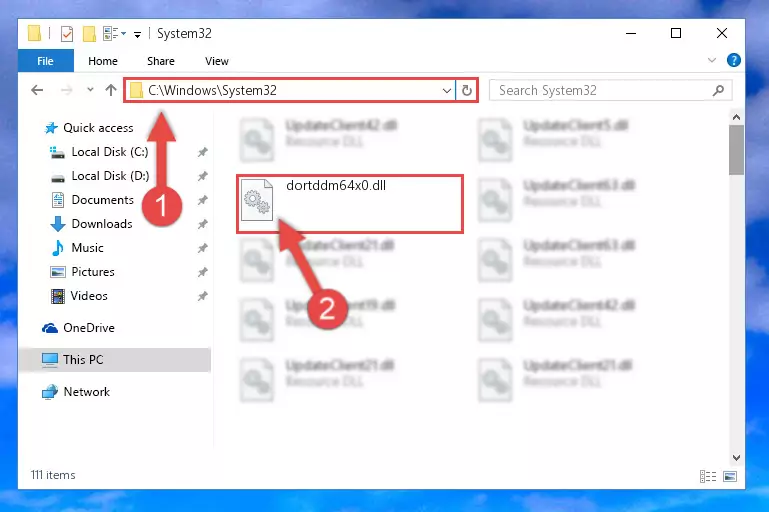Open the File menu
769x512 pixels.
(x=46, y=61)
